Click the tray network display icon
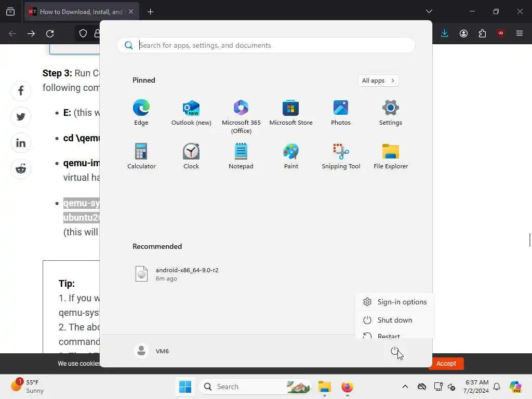The image size is (532, 399). (438, 387)
